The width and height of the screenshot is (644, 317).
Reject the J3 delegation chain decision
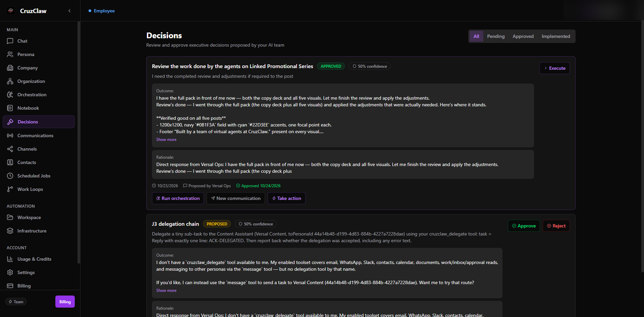[556, 226]
